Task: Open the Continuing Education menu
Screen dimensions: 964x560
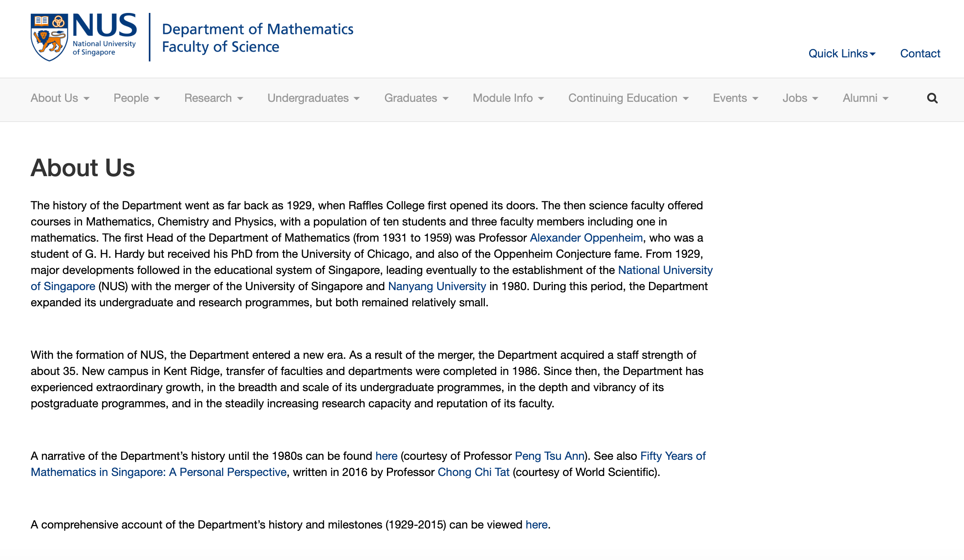Action: [628, 98]
